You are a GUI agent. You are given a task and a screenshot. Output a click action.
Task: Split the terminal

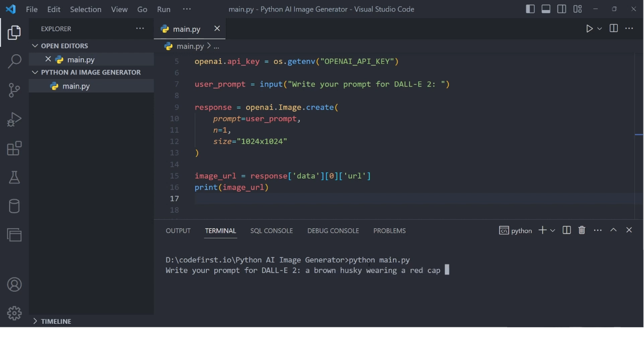click(567, 230)
